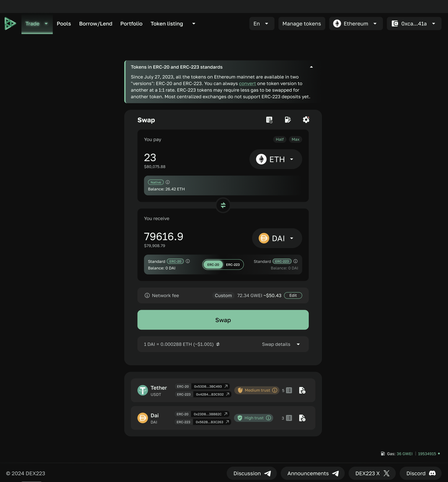Screen dimensions: 448x482
Task: Click the block number 19534915
Action: tap(427, 454)
